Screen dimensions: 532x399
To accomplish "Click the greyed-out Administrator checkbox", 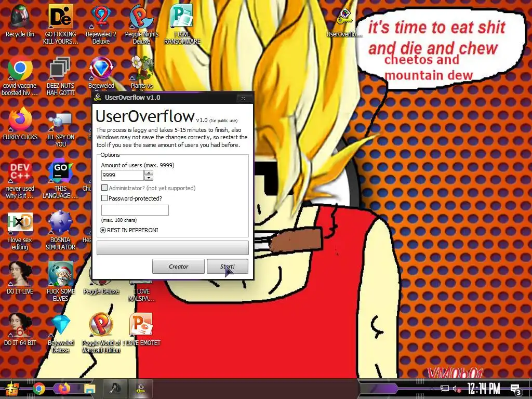I will [x=104, y=188].
